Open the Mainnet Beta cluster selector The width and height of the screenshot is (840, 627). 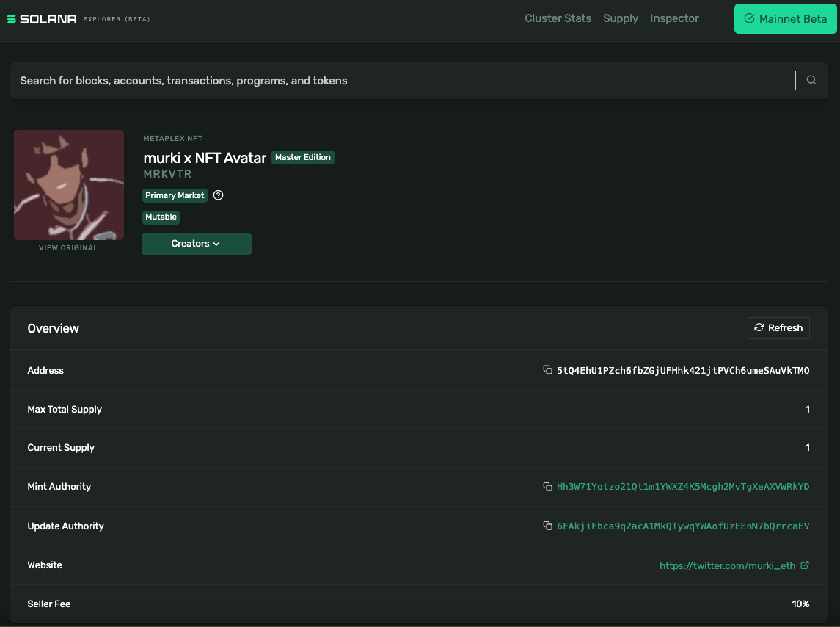(x=785, y=19)
